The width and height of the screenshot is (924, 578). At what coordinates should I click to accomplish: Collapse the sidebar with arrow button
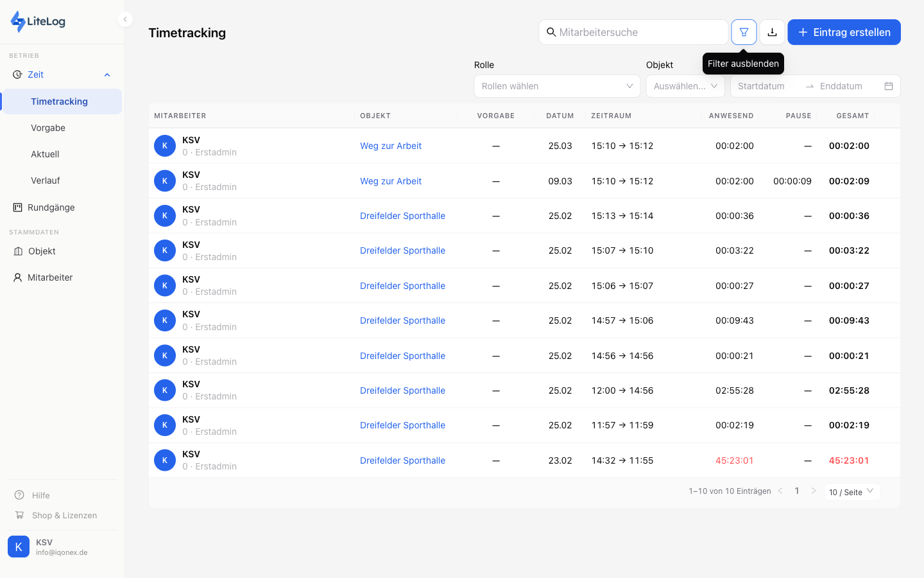pos(125,19)
